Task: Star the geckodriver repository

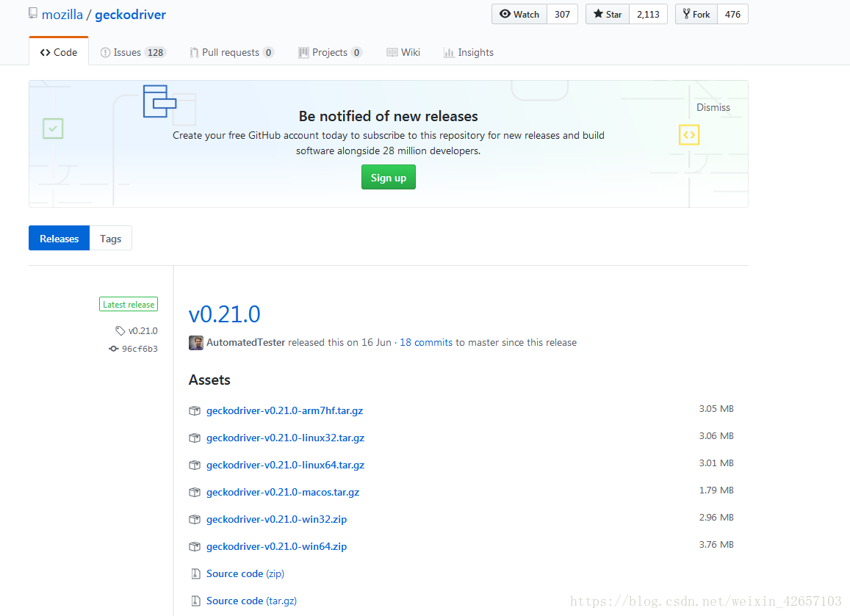Action: [x=607, y=14]
